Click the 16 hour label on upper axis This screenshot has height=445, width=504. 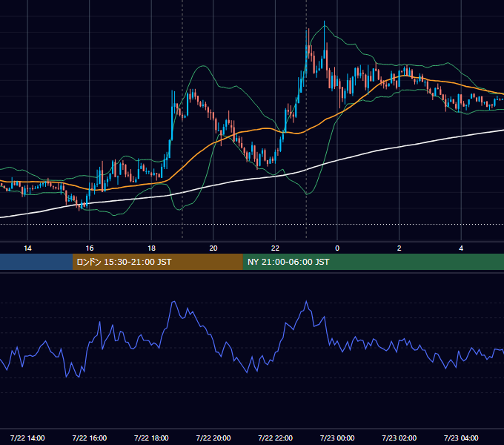pos(90,248)
